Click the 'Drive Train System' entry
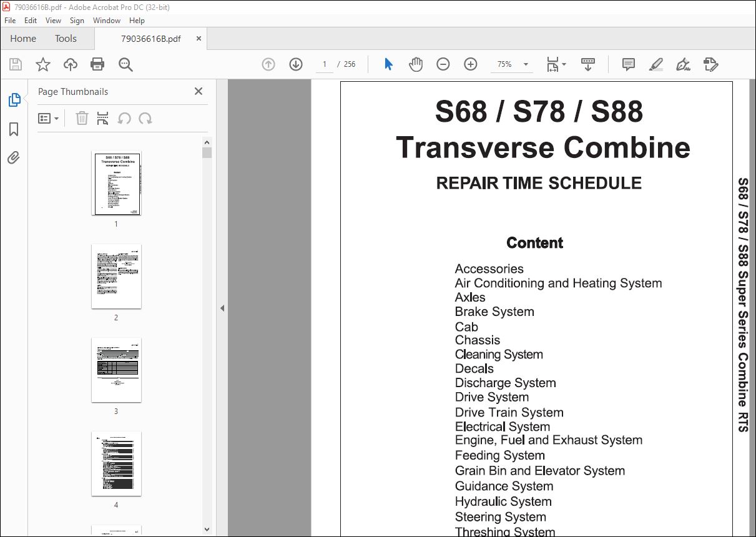 click(509, 412)
